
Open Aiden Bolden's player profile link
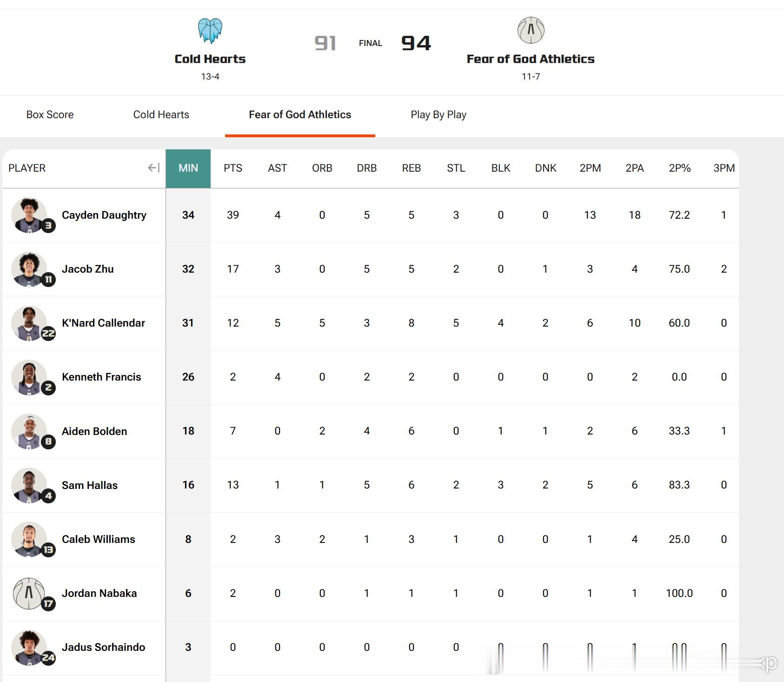[94, 431]
